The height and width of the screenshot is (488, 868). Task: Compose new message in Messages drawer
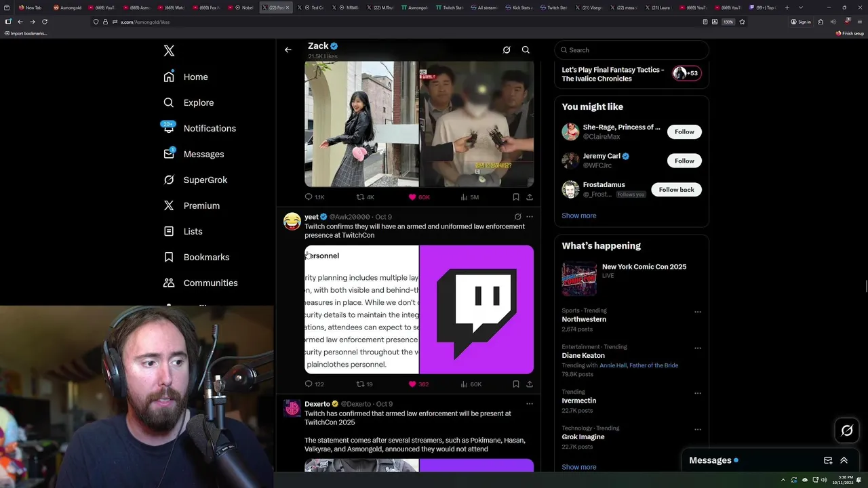click(828, 460)
